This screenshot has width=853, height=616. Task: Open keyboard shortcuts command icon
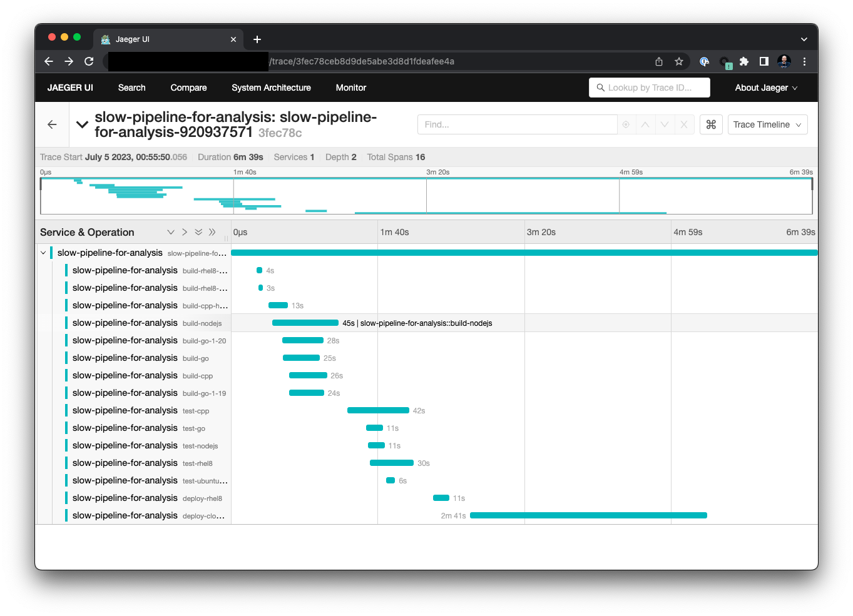pyautogui.click(x=711, y=124)
